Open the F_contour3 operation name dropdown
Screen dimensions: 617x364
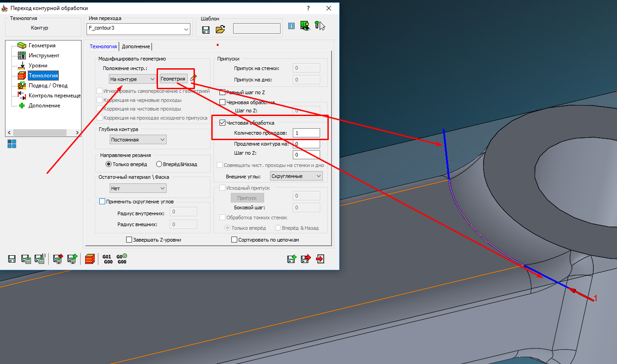point(186,30)
